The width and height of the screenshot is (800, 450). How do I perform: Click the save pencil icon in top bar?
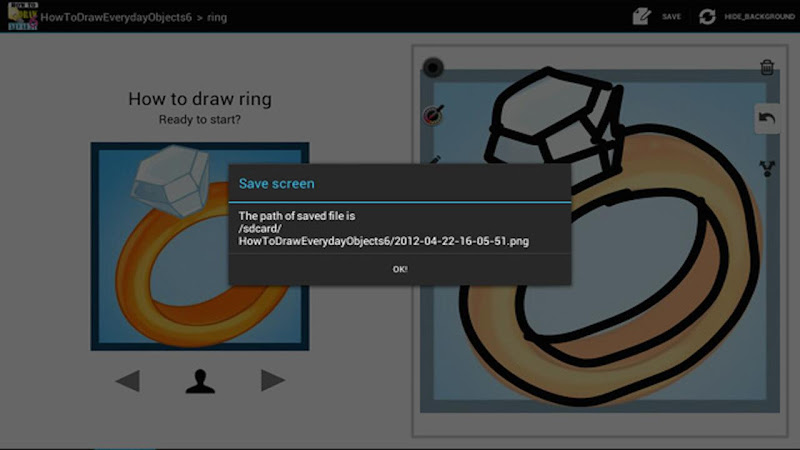click(x=641, y=16)
